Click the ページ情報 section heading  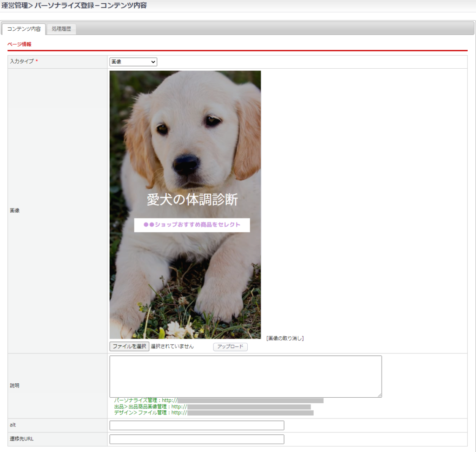(20, 44)
